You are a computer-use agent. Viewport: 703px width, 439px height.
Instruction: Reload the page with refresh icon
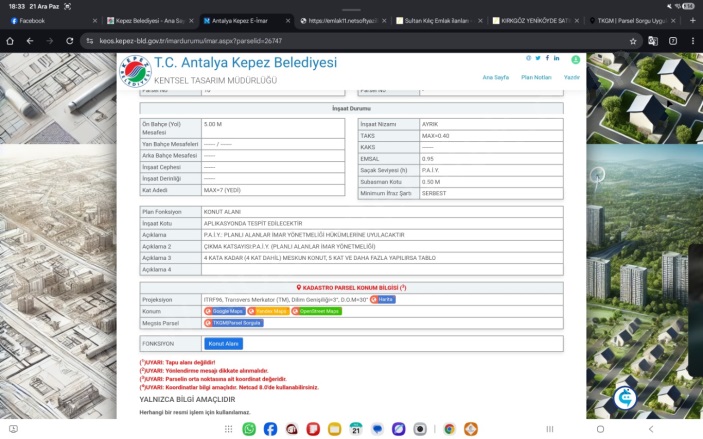click(x=75, y=41)
